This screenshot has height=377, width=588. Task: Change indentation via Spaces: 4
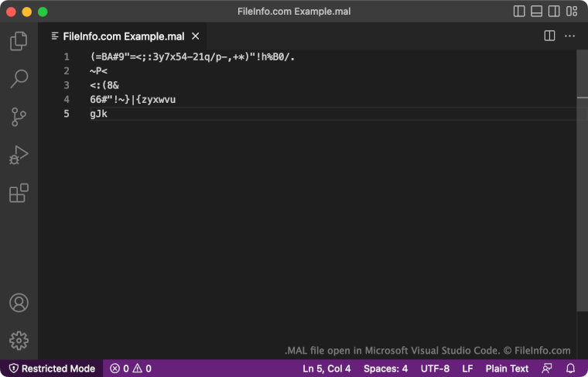click(385, 368)
